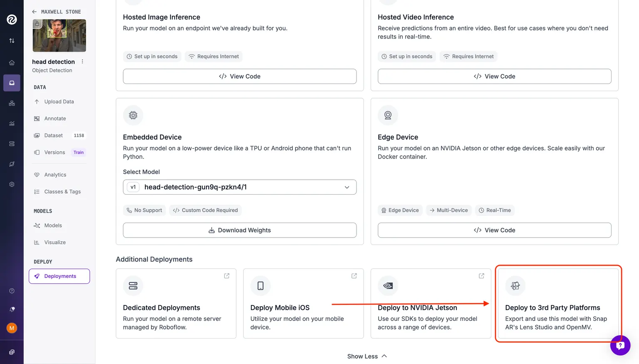Open the workspace switcher up-down arrows icon
Viewport: 639px width, 364px height.
pos(12,40)
